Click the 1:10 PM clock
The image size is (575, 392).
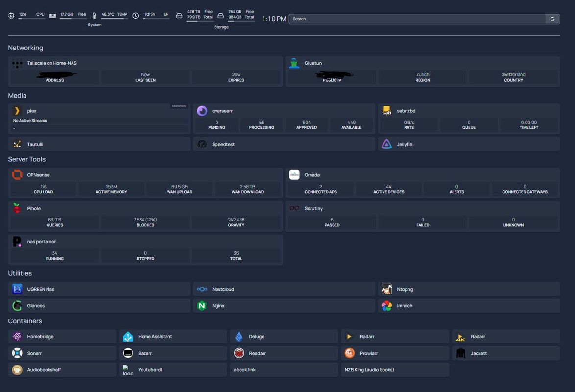click(274, 19)
